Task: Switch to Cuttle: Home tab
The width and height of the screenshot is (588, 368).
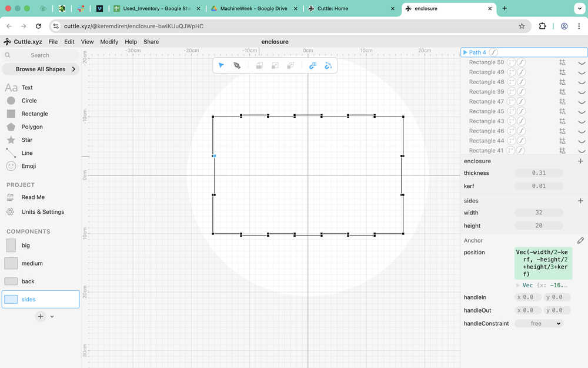Action: coord(350,8)
